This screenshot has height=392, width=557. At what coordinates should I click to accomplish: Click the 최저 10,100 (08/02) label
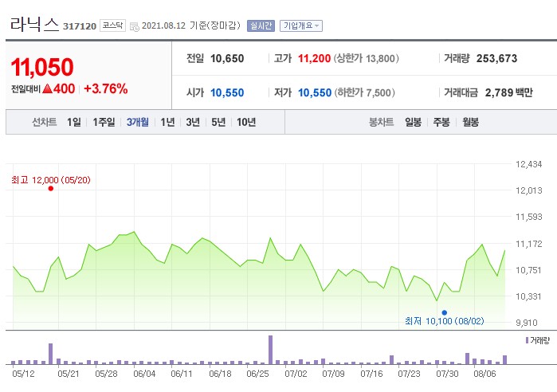coord(445,321)
